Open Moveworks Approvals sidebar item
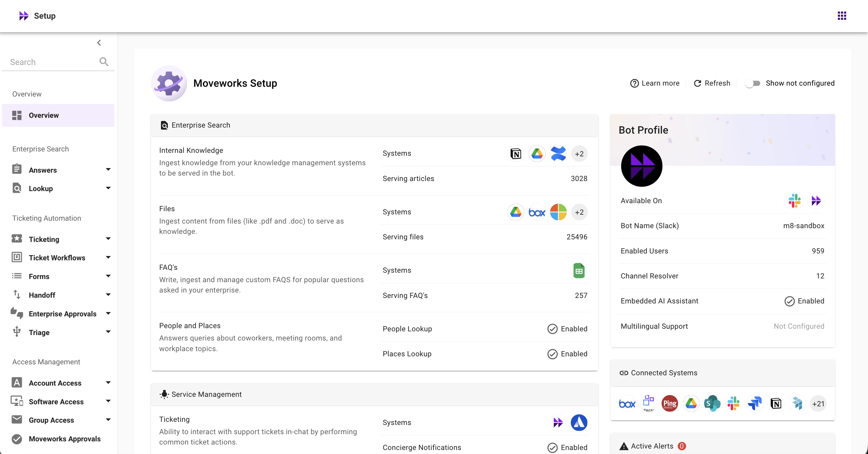The height and width of the screenshot is (454, 868). [x=64, y=438]
